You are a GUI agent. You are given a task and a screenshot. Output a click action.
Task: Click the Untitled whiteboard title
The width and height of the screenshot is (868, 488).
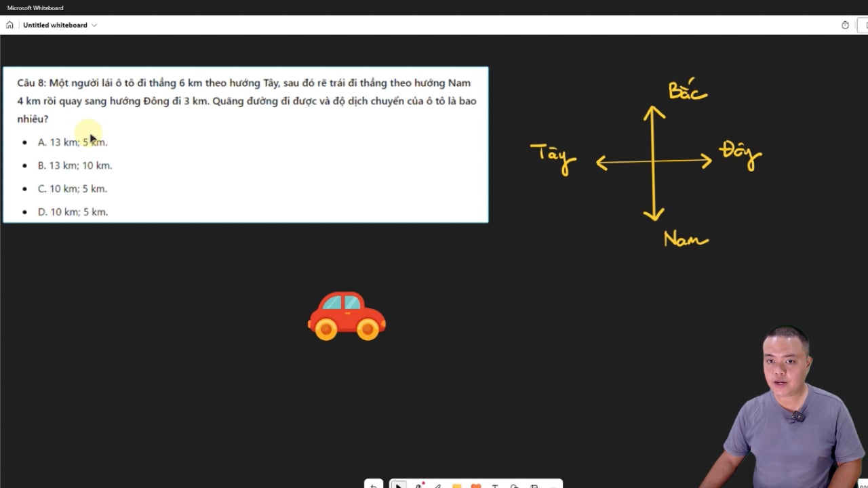55,25
